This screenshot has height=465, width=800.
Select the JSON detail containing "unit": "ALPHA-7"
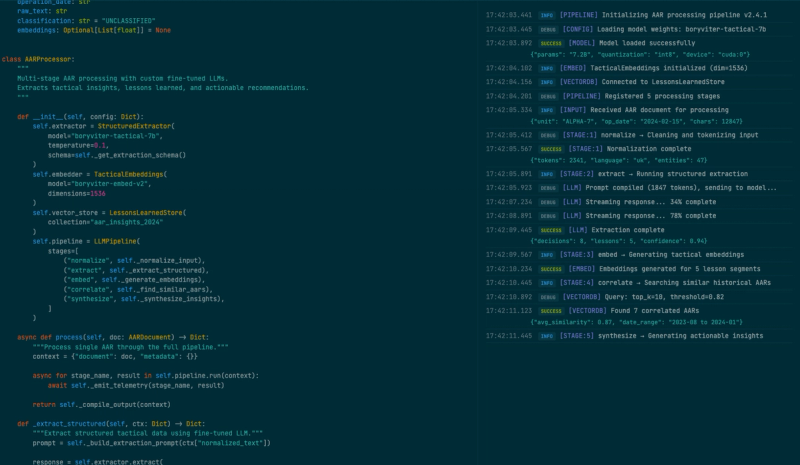[637, 121]
